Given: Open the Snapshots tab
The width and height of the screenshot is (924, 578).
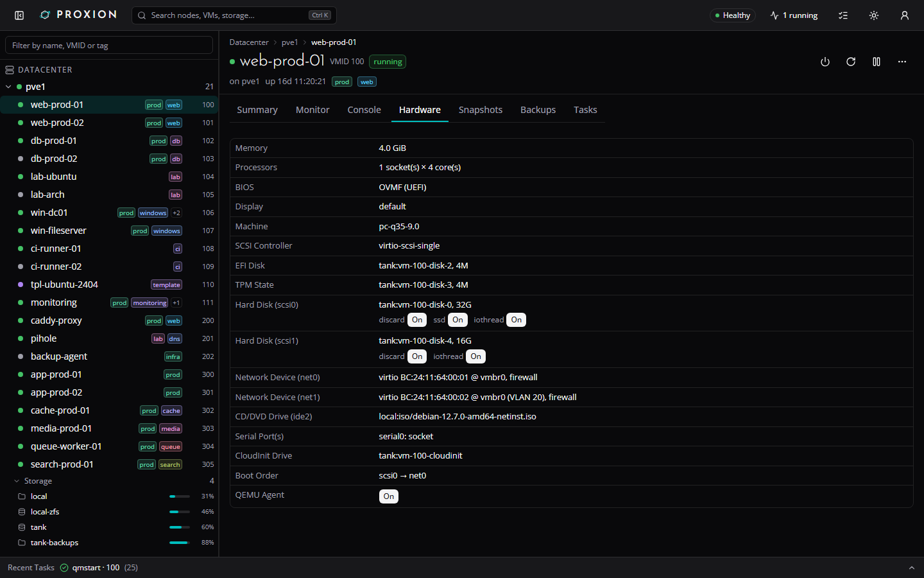Looking at the screenshot, I should click(481, 110).
